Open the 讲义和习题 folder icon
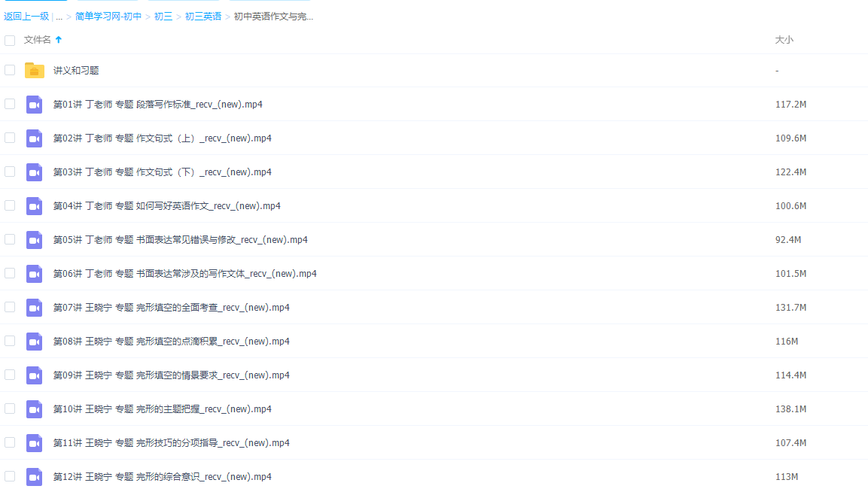 click(x=34, y=70)
